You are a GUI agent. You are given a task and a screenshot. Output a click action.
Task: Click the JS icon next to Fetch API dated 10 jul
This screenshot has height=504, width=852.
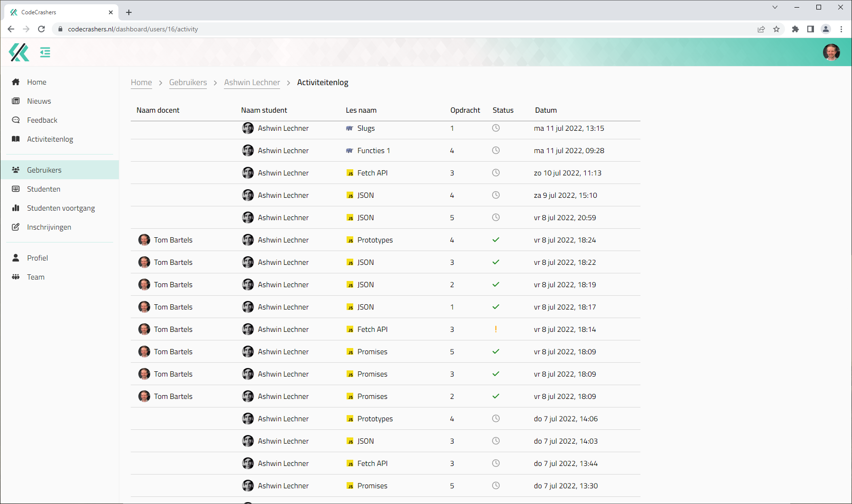pos(350,173)
